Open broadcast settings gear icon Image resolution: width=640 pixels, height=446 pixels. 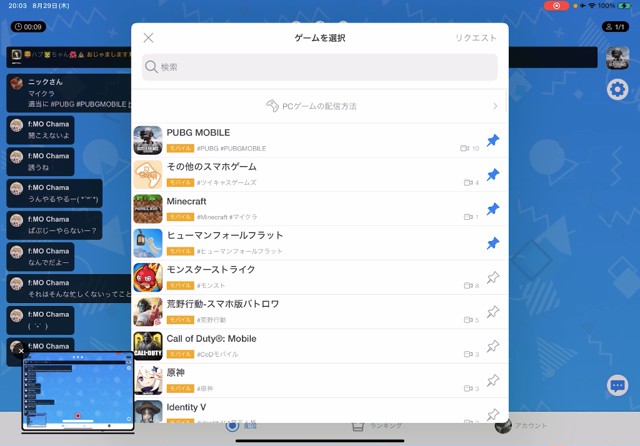(617, 89)
